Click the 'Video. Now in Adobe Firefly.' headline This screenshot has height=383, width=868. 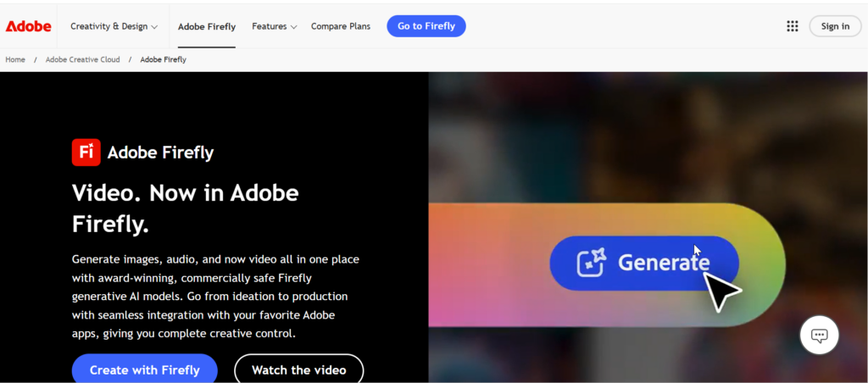(185, 208)
